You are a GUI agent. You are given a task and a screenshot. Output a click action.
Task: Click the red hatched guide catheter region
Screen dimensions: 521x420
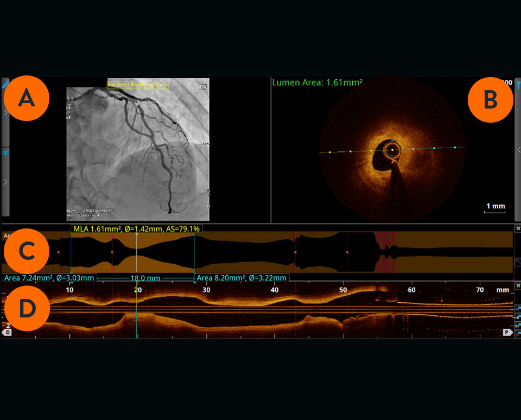click(x=385, y=252)
